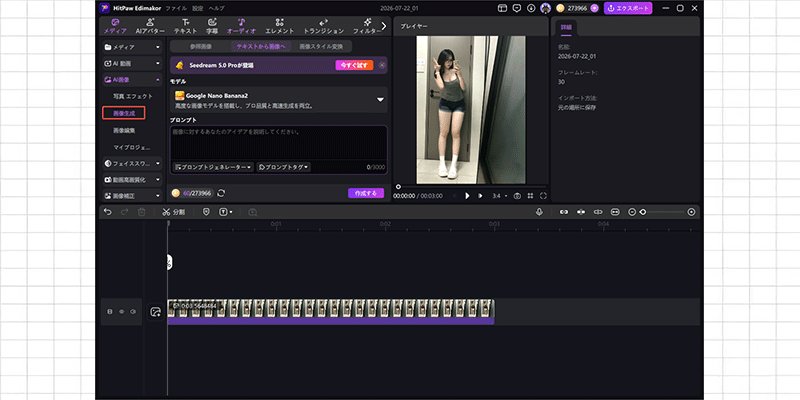
Task: Switch to テキストから画像へ mode tab
Action: [x=260, y=46]
